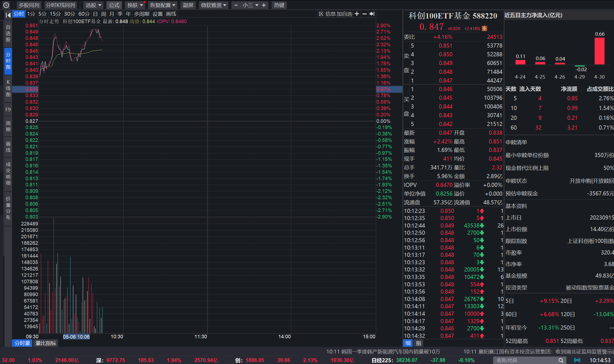
Task: Switch to the 指 tab under trades
Action: tap(419, 343)
